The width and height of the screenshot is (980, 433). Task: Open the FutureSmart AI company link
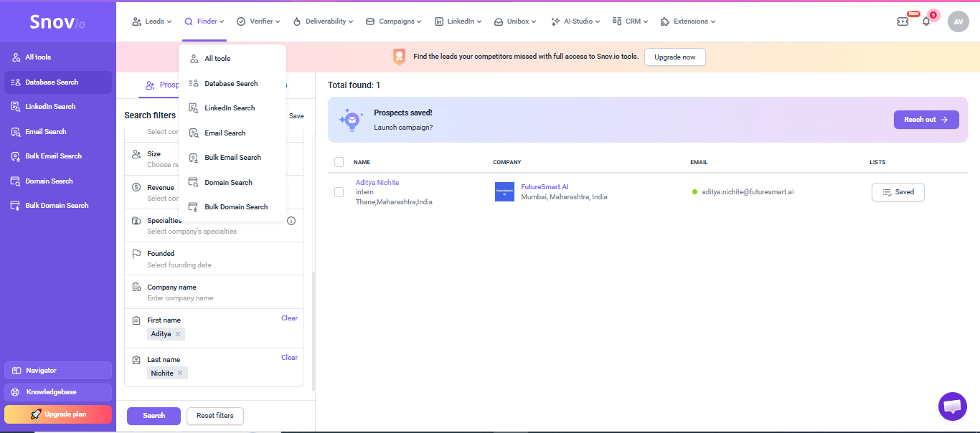click(x=545, y=187)
